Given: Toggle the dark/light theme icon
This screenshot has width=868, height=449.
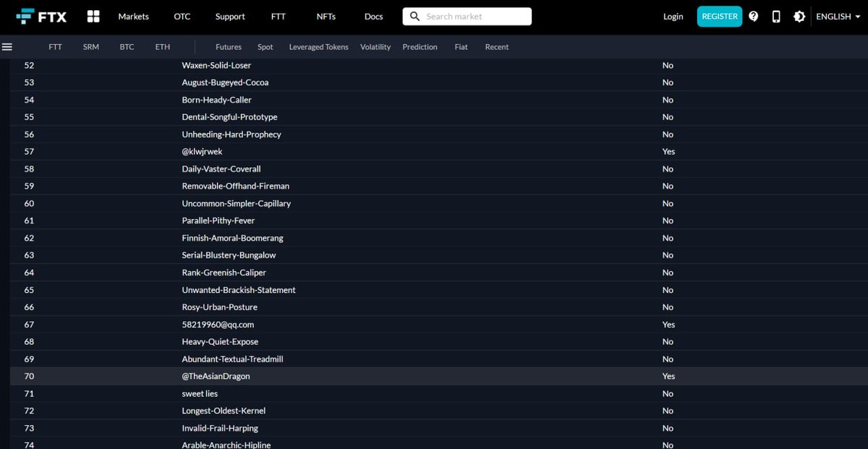Looking at the screenshot, I should click(799, 16).
